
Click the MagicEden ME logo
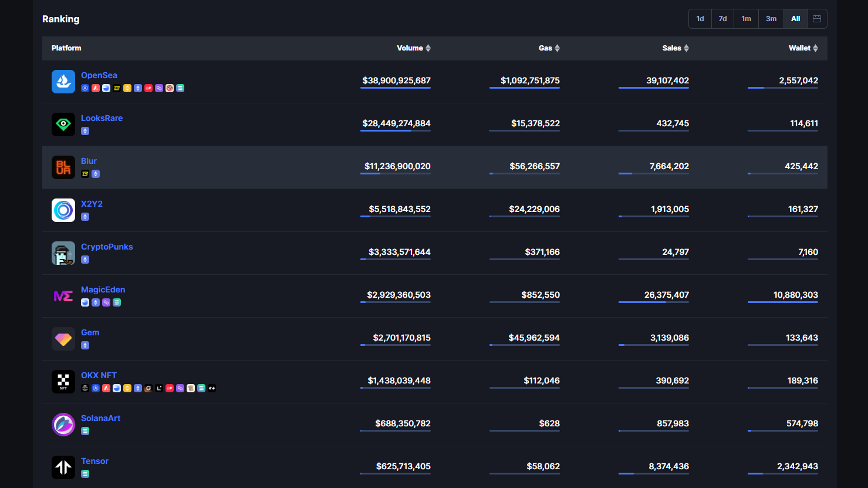tap(63, 296)
